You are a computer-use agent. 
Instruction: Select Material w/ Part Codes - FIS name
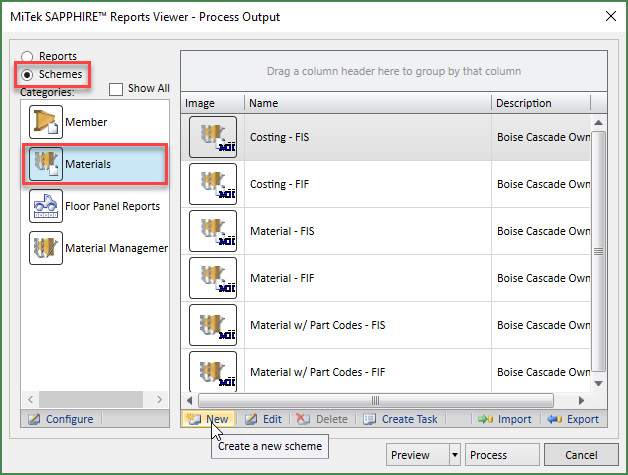tap(368, 325)
